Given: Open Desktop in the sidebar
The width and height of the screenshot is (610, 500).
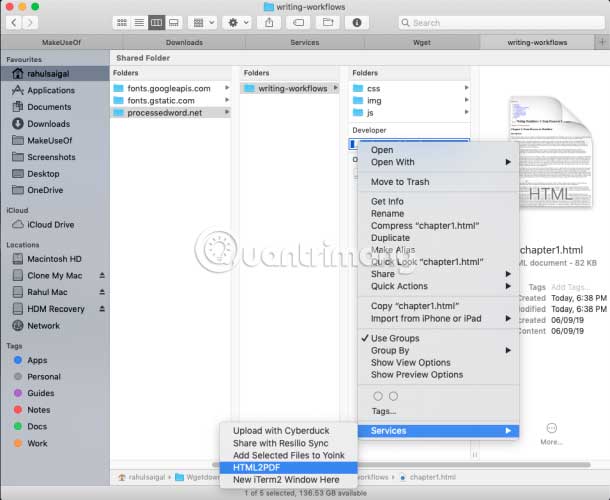Looking at the screenshot, I should [54, 174].
